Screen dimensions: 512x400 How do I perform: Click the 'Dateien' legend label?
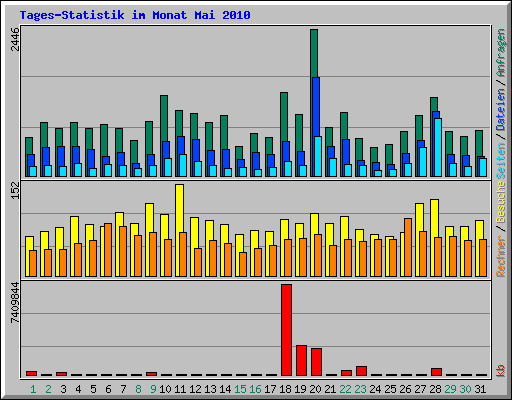500,110
